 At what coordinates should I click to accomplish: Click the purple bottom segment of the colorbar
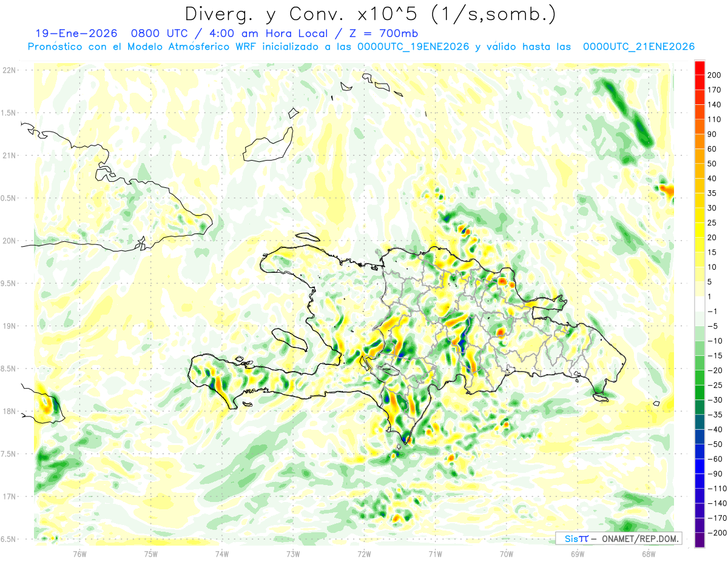click(699, 540)
